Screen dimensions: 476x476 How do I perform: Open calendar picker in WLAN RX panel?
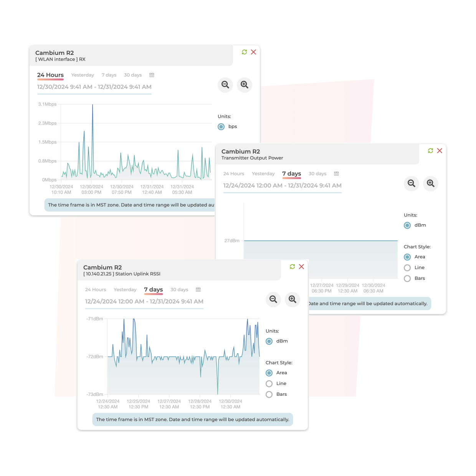coord(152,75)
